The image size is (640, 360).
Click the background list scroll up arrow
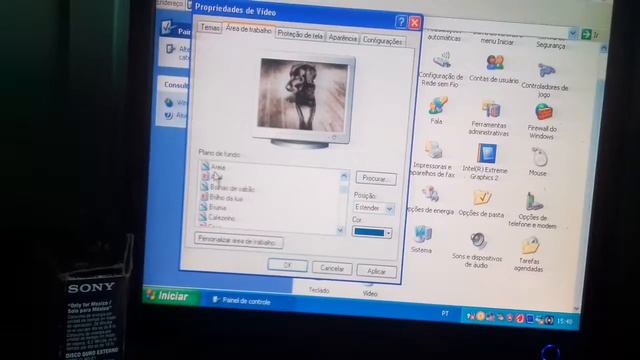(x=344, y=176)
